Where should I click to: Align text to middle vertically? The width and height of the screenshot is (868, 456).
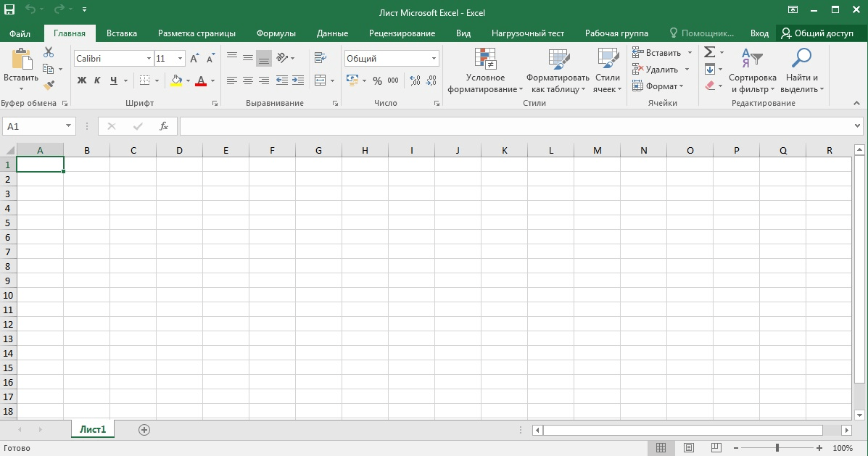pyautogui.click(x=248, y=57)
